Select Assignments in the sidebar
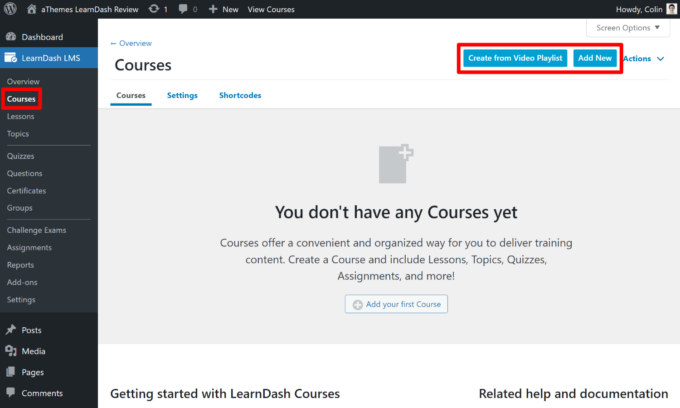 pos(29,248)
